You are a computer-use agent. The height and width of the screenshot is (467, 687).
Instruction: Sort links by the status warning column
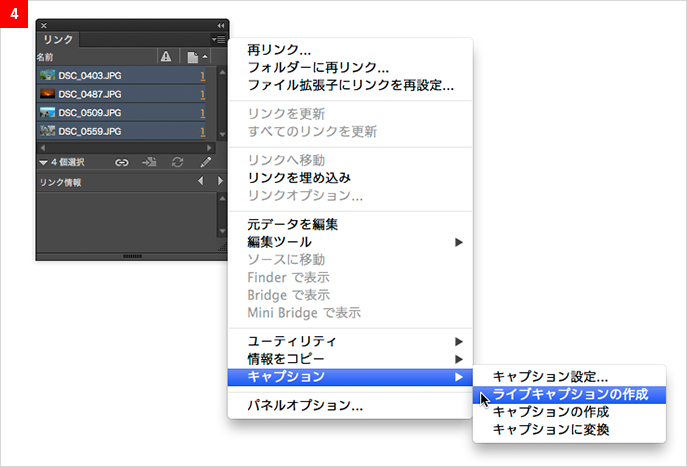point(166,57)
